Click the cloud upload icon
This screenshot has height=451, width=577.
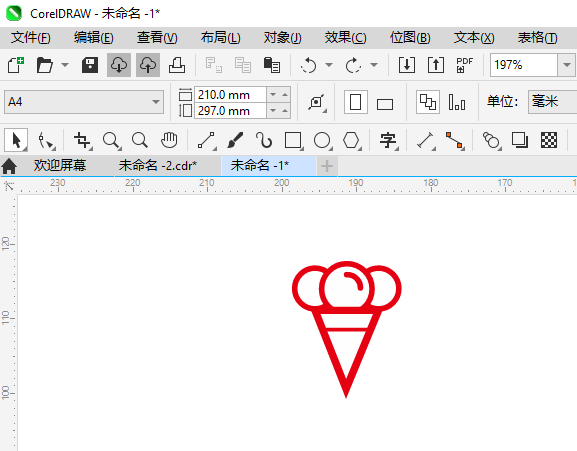[x=148, y=65]
